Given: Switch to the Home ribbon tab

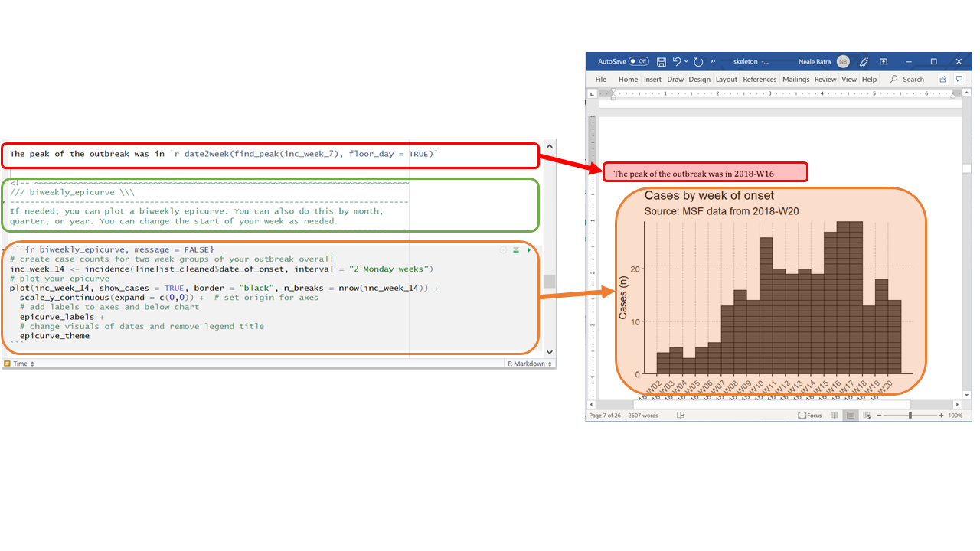Looking at the screenshot, I should pos(628,79).
